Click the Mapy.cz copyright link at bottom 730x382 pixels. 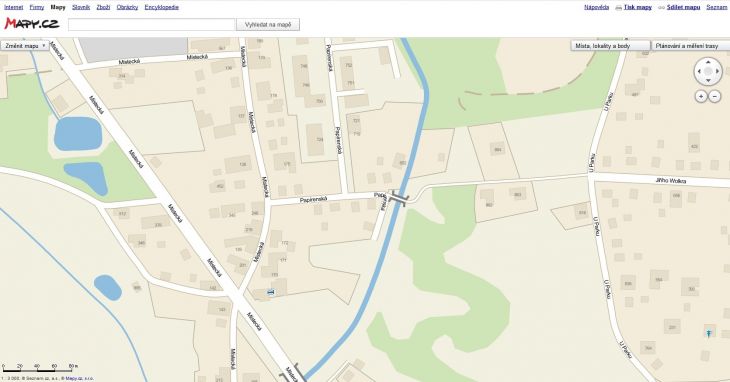point(73,379)
